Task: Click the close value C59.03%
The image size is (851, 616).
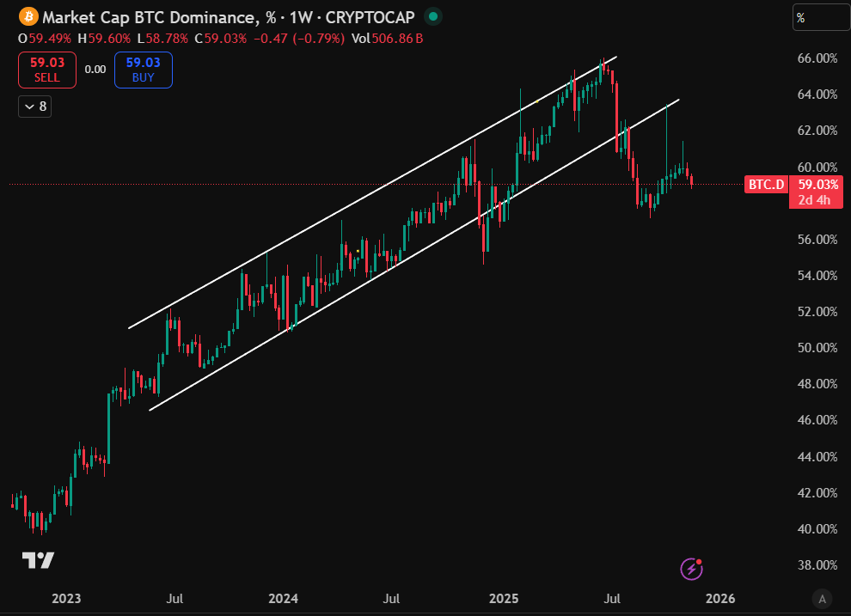Action: (x=220, y=39)
